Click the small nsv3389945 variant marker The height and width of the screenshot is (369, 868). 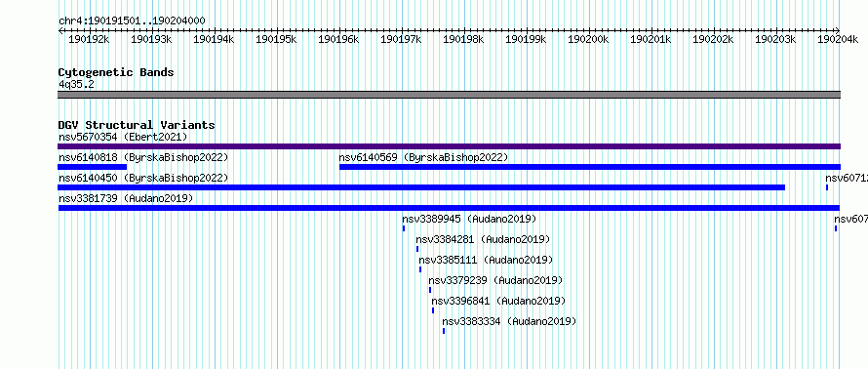(x=404, y=228)
